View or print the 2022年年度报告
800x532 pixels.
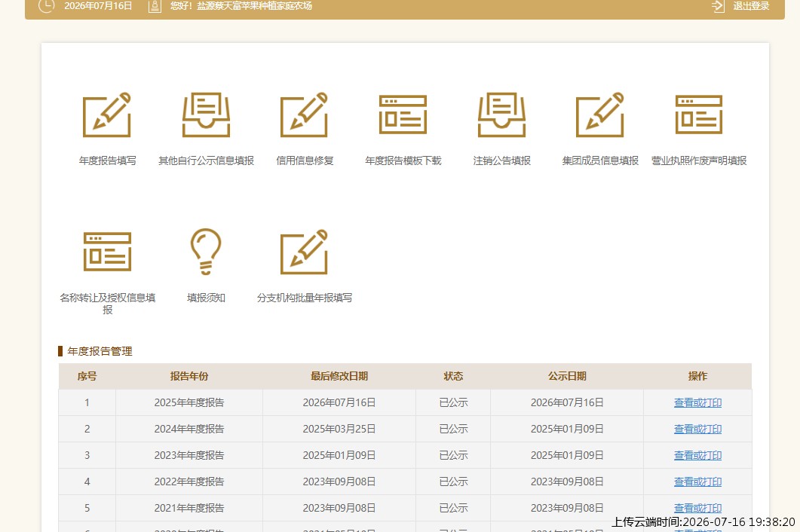coord(697,482)
